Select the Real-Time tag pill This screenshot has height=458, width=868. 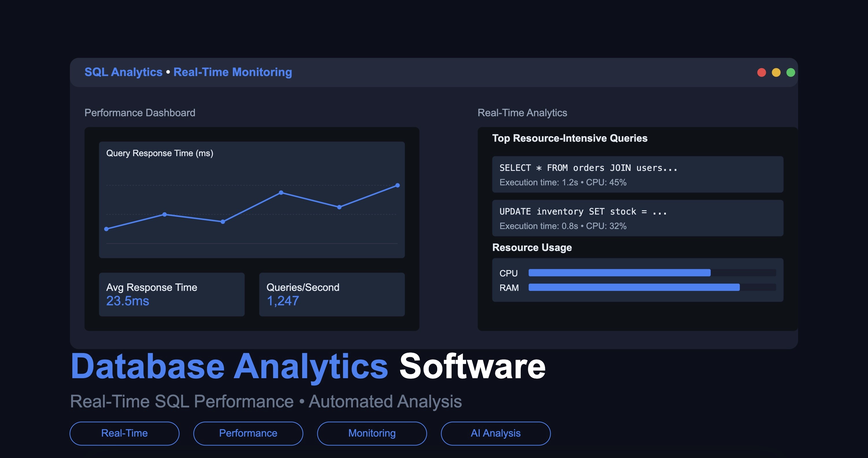tap(124, 433)
